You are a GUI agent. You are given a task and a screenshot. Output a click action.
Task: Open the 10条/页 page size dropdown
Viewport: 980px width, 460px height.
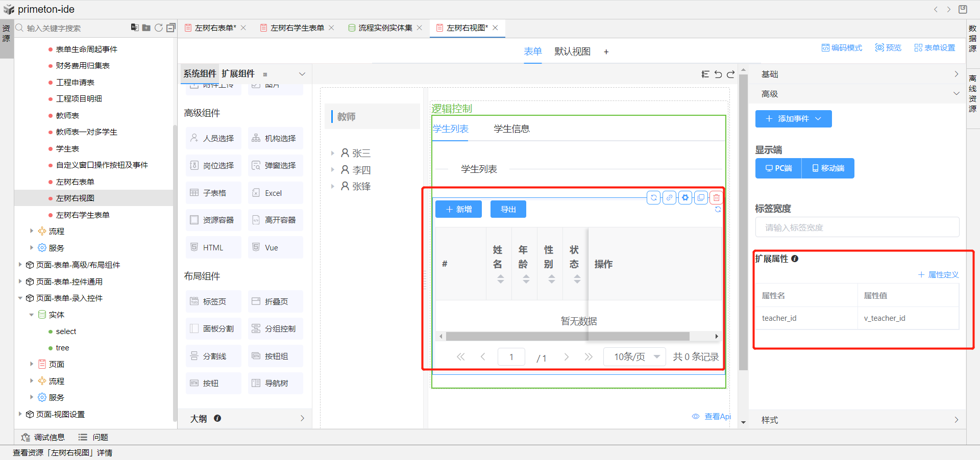pos(634,356)
